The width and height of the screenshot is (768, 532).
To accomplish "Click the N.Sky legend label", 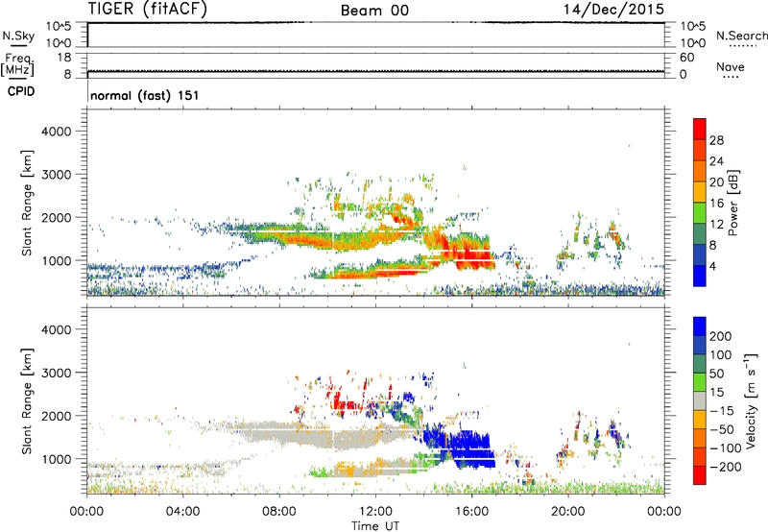I will [x=18, y=36].
